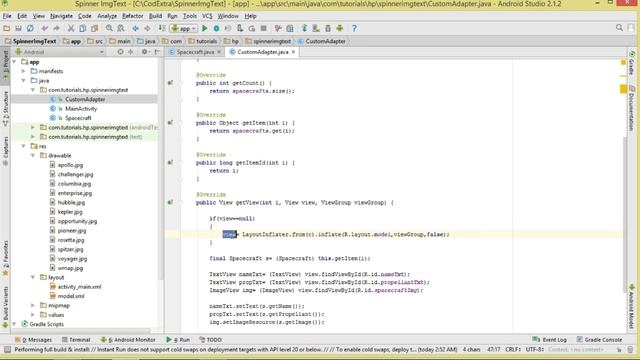640x360 pixels.
Task: Click the Help question mark icon
Action: 354,28
